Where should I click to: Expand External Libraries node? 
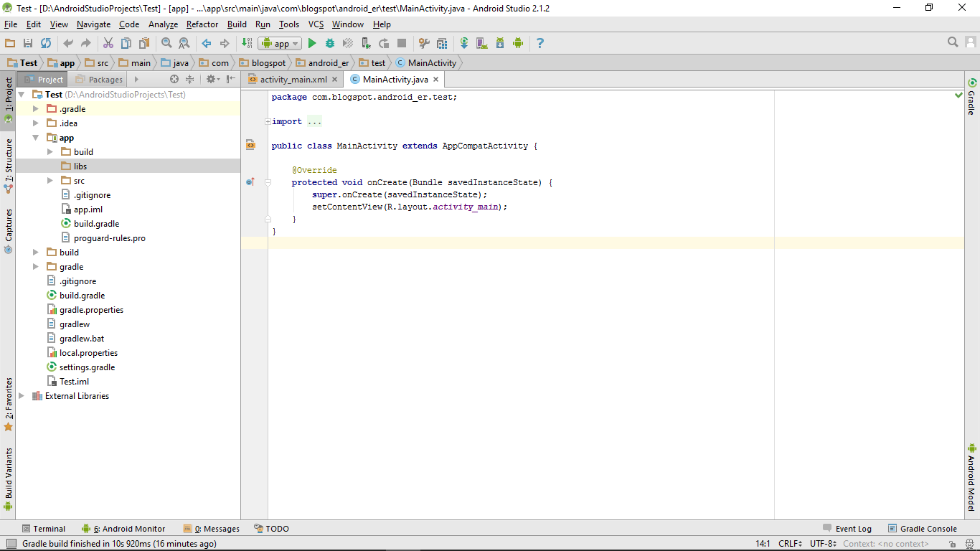pos(22,396)
